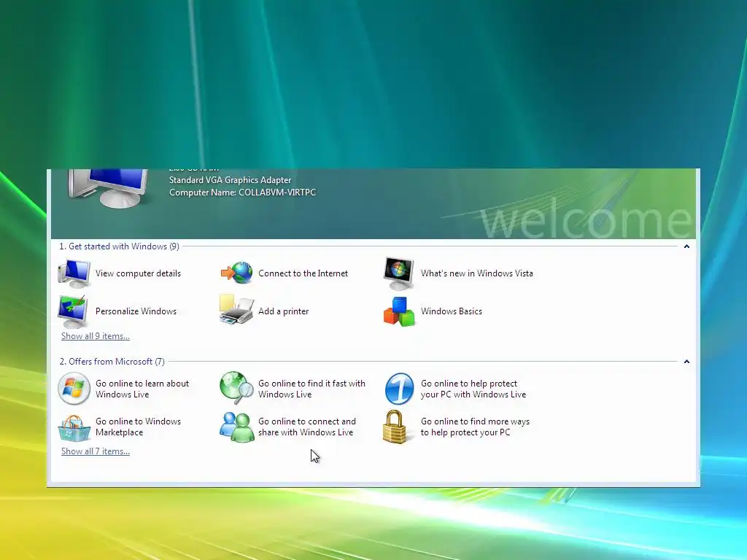The image size is (747, 560).
Task: Select the Windows Basics label
Action: coord(451,311)
